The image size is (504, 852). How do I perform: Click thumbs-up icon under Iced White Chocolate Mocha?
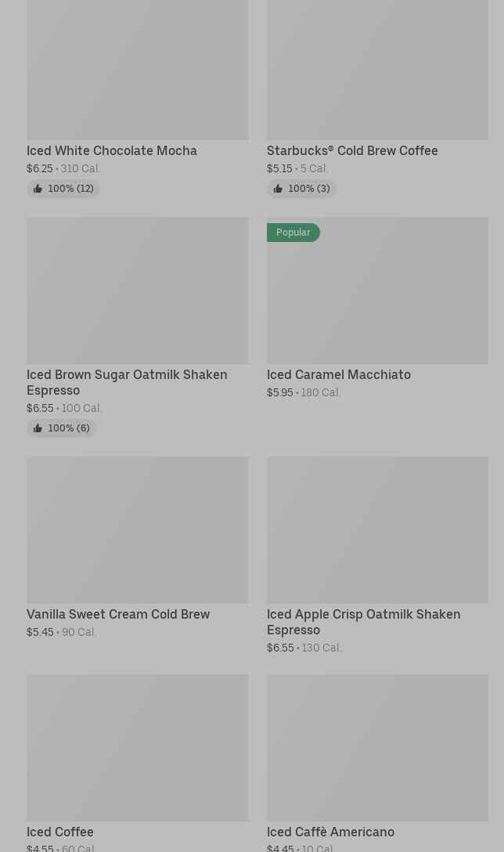(38, 189)
